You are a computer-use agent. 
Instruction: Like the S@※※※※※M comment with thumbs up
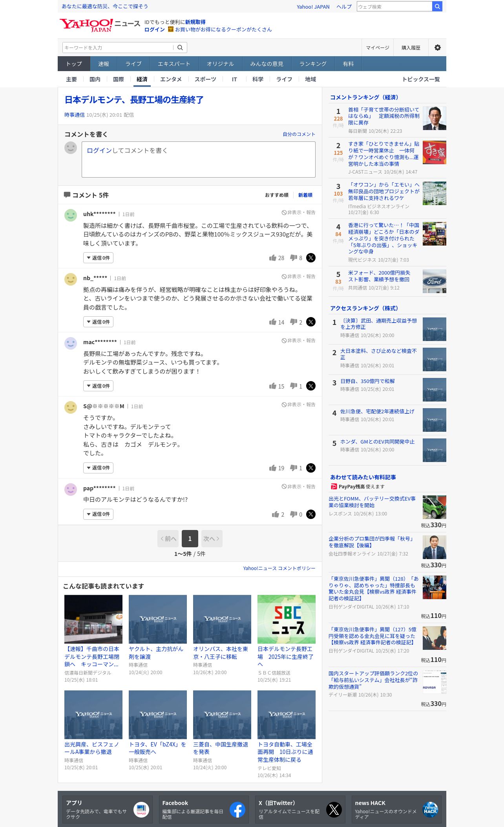click(x=273, y=468)
